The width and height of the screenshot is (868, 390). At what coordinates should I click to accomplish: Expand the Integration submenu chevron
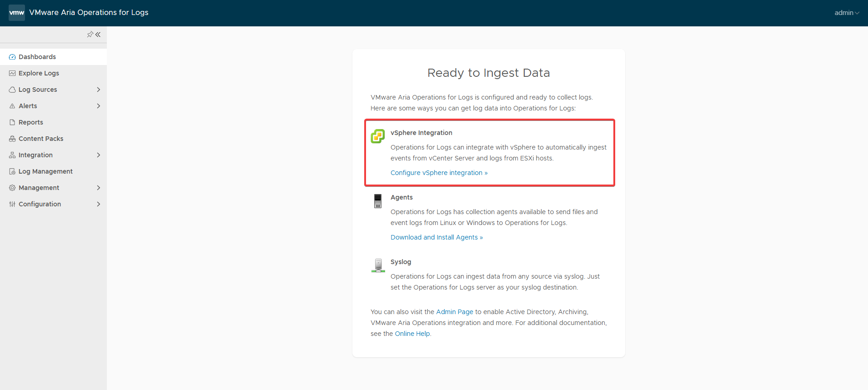[x=98, y=155]
